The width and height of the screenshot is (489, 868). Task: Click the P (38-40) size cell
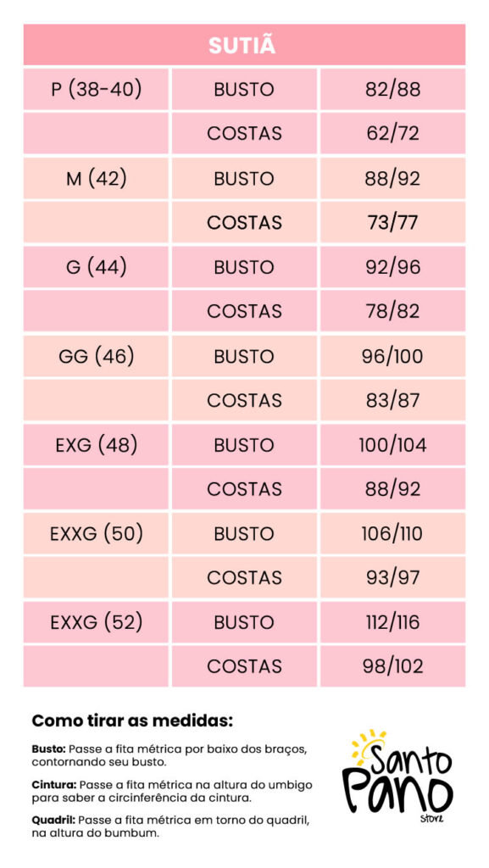click(96, 89)
